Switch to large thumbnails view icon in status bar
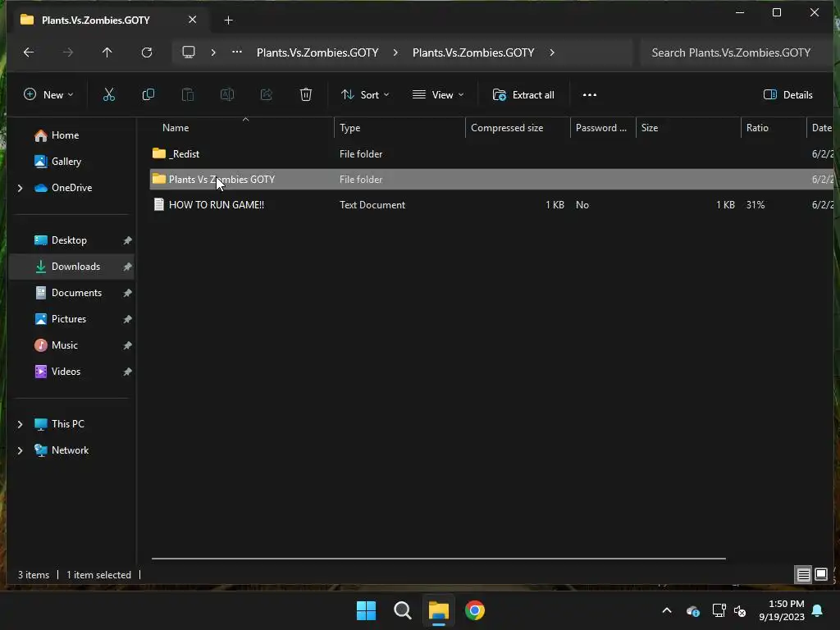This screenshot has width=840, height=630. tap(821, 575)
